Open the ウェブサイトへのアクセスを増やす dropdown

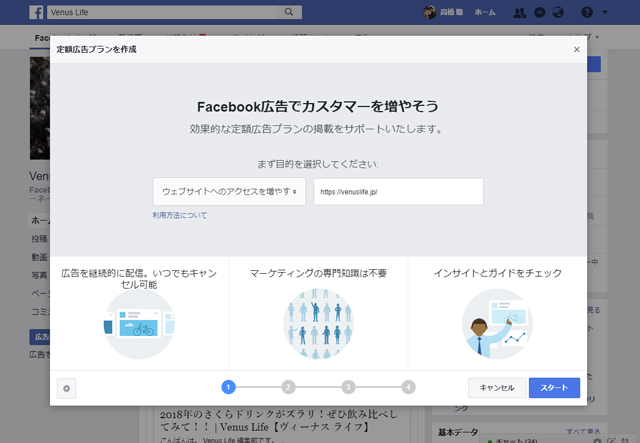click(229, 191)
